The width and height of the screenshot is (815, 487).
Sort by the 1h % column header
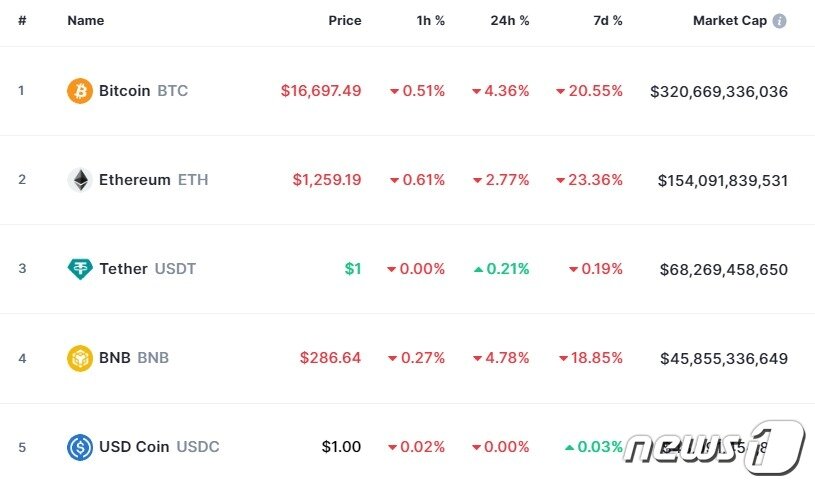click(431, 21)
